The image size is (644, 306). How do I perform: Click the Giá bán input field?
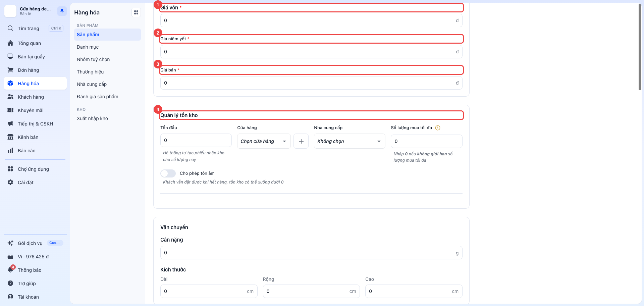(311, 83)
